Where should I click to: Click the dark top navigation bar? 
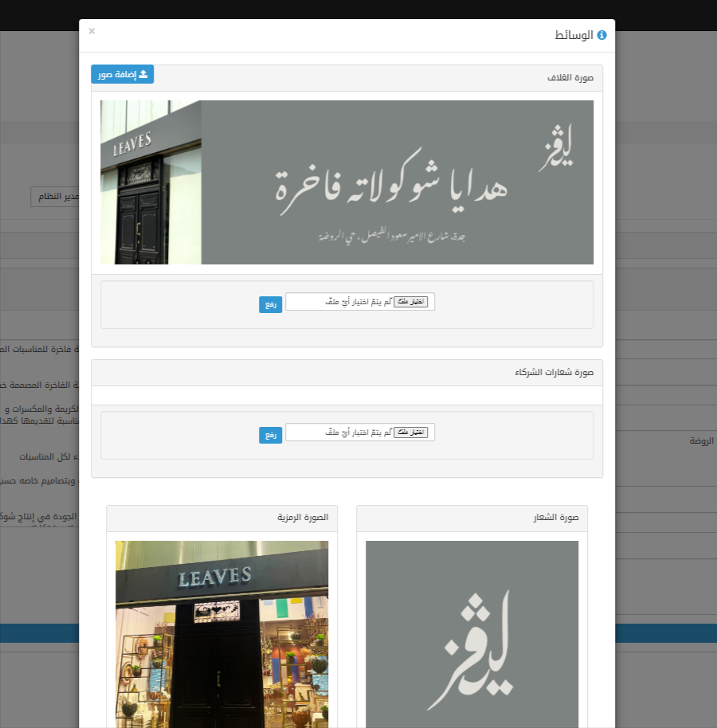358,8
